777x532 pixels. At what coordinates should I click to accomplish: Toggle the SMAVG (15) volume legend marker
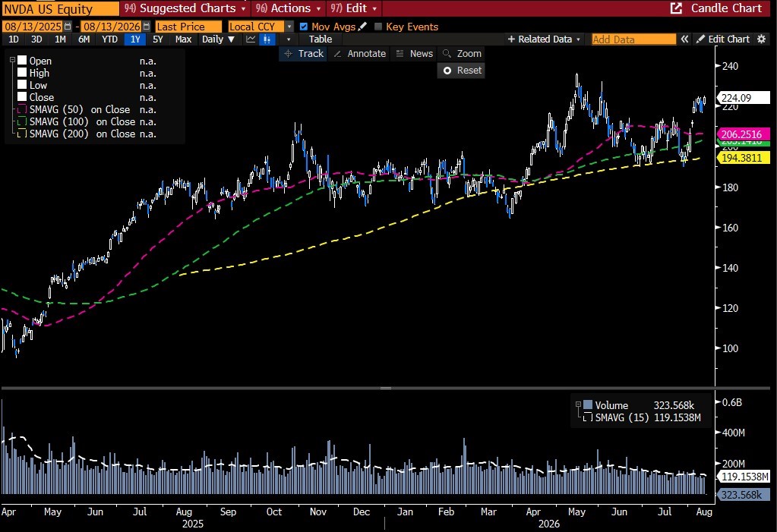pyautogui.click(x=588, y=417)
